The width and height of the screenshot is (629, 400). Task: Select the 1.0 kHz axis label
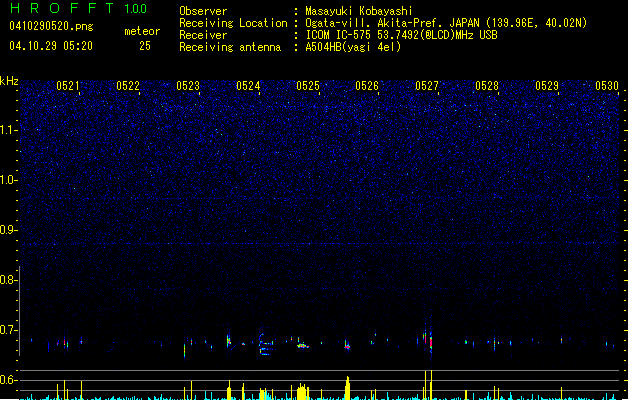tap(9, 180)
